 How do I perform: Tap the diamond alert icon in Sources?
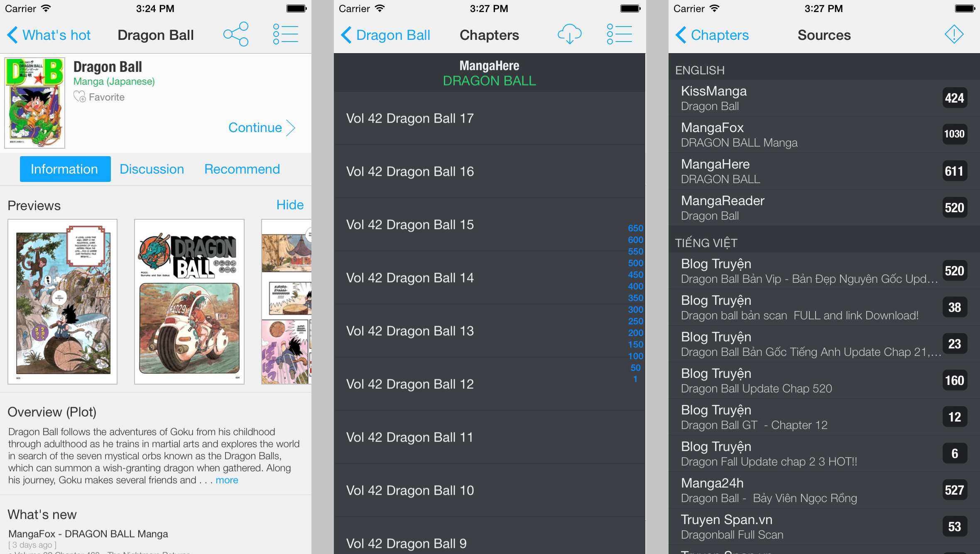(954, 34)
